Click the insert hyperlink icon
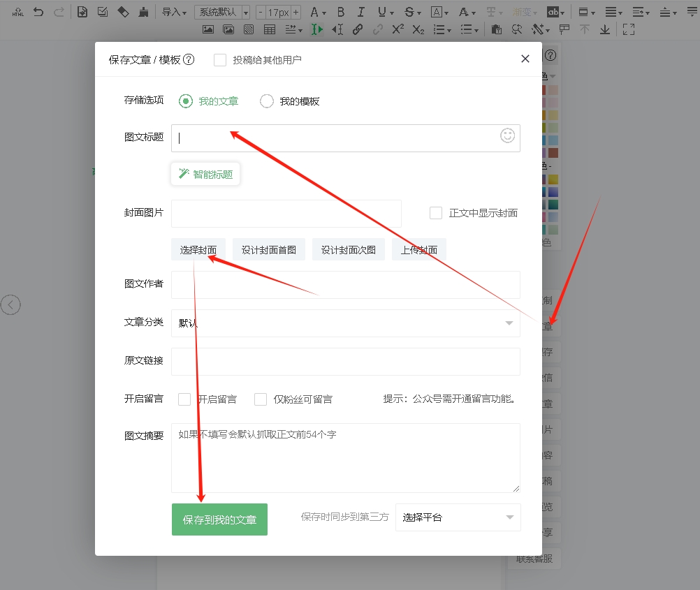700x590 pixels. click(x=358, y=29)
